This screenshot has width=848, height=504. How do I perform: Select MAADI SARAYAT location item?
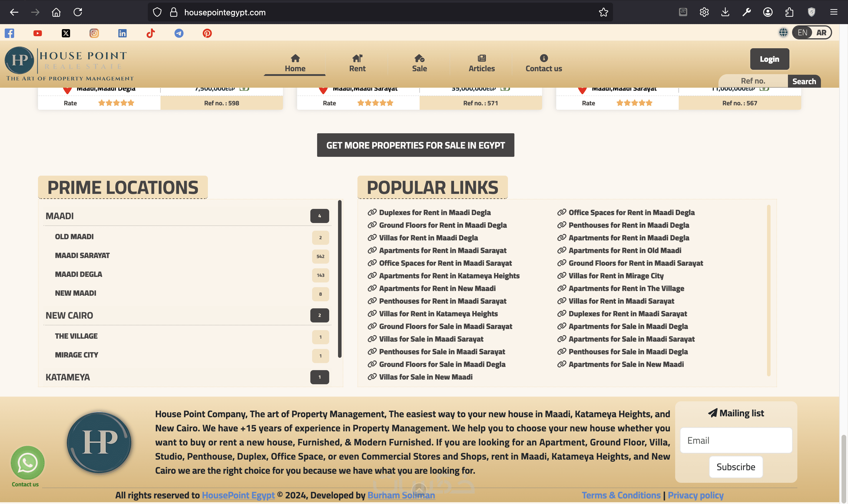82,255
